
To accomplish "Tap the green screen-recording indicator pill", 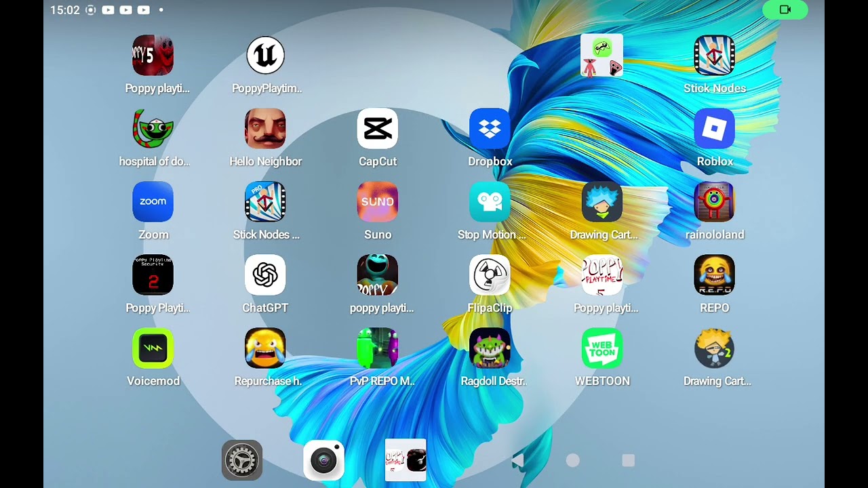I will coord(785,9).
